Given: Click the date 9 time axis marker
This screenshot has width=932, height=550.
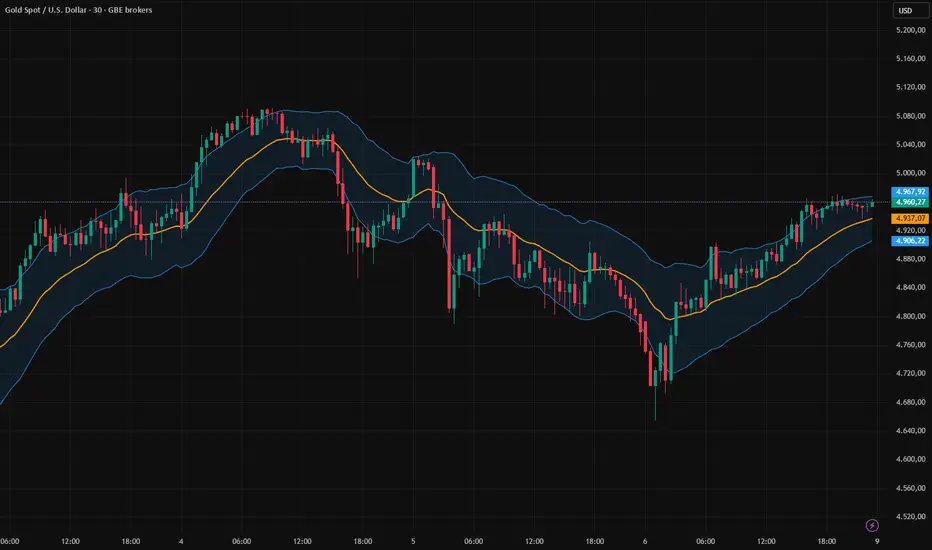Looking at the screenshot, I should point(879,540).
